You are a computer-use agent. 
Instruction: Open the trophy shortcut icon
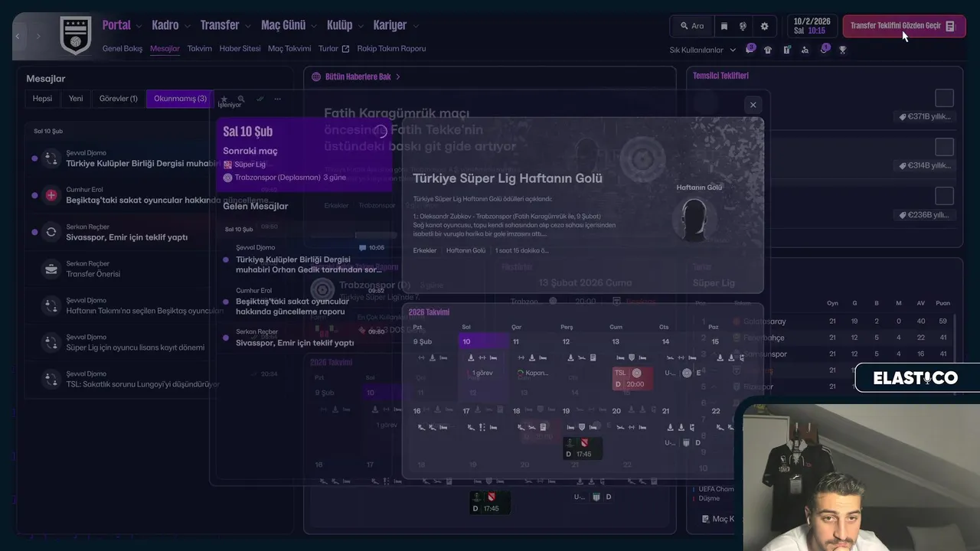(843, 50)
